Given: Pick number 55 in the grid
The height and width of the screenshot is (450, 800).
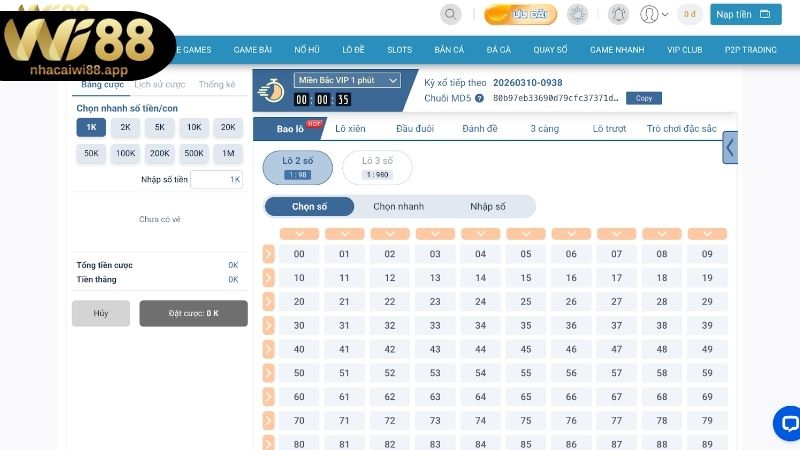Looking at the screenshot, I should pos(526,373).
